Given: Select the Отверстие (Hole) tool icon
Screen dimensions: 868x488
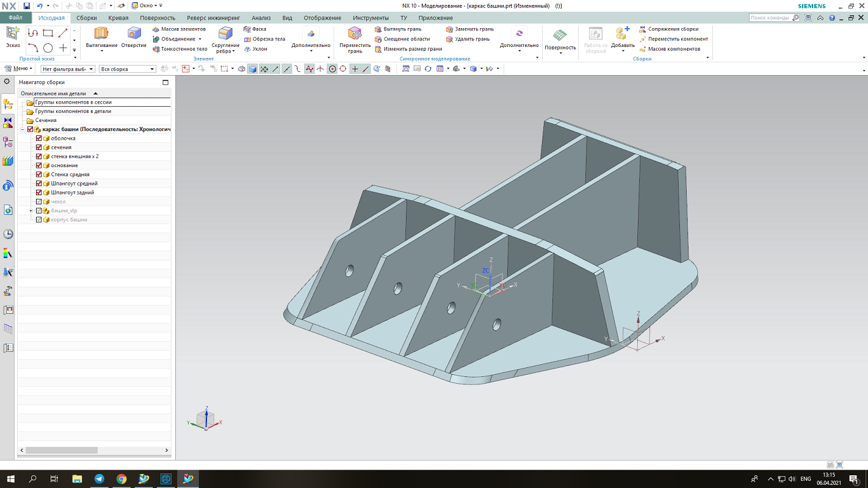Looking at the screenshot, I should [x=134, y=34].
